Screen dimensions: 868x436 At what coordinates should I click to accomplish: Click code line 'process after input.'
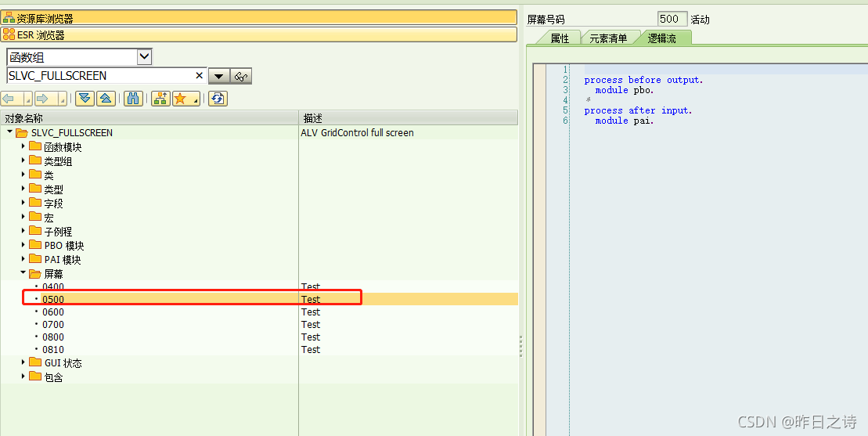[x=638, y=110]
